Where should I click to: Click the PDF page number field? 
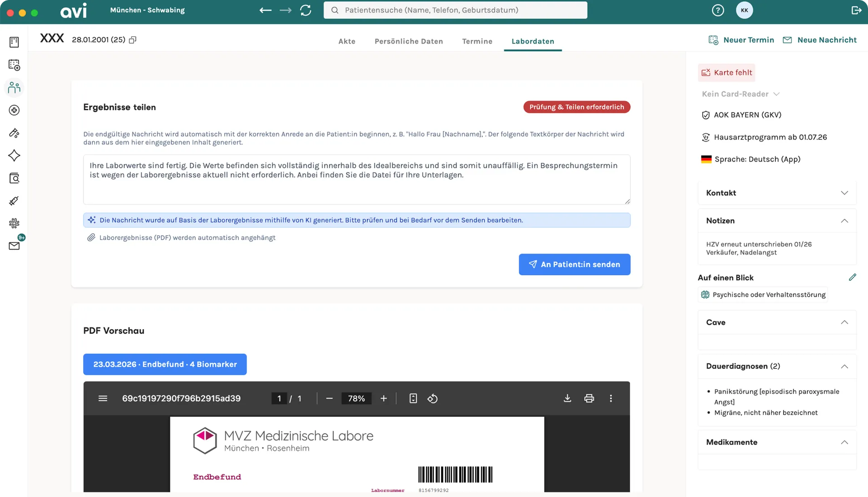tap(279, 398)
